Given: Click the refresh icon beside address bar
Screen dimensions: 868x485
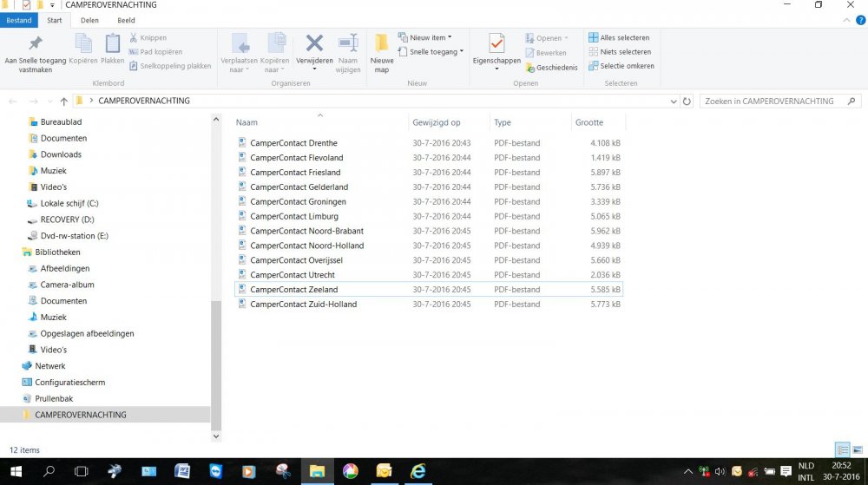Looking at the screenshot, I should pyautogui.click(x=687, y=101).
